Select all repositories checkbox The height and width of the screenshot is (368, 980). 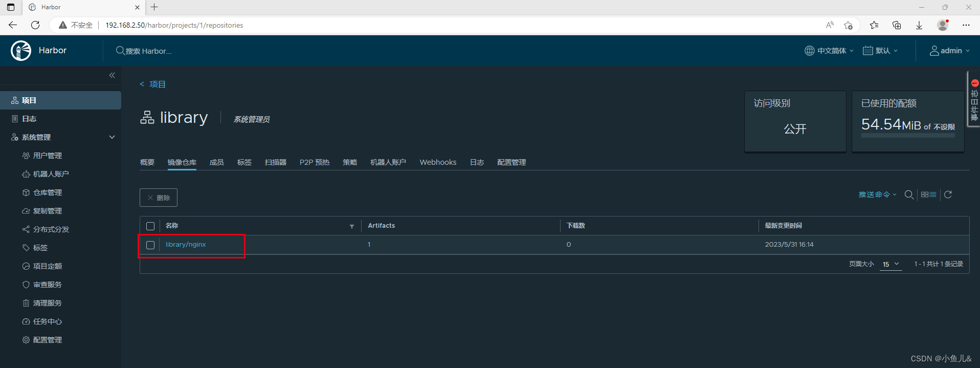[150, 226]
